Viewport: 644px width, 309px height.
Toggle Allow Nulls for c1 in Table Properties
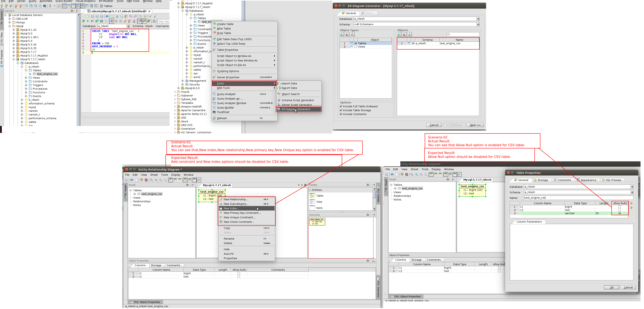[619, 207]
